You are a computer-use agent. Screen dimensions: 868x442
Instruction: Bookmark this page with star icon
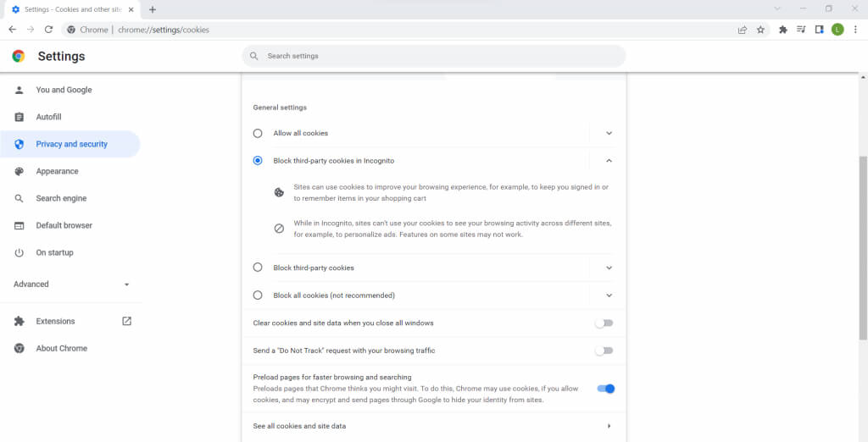click(760, 30)
